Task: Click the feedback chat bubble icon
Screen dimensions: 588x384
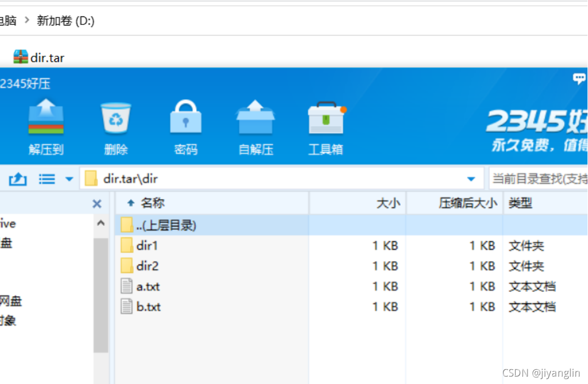Action: [x=578, y=78]
